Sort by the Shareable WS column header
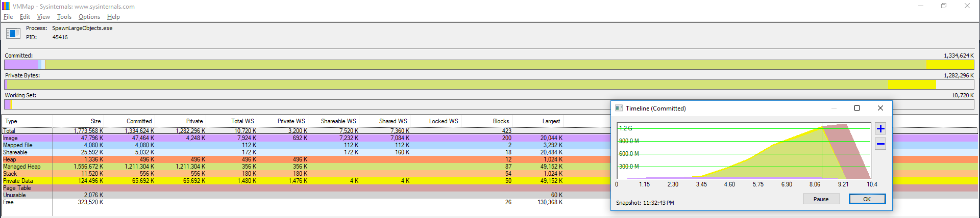Screen dimensions: 980x218 tap(333, 121)
